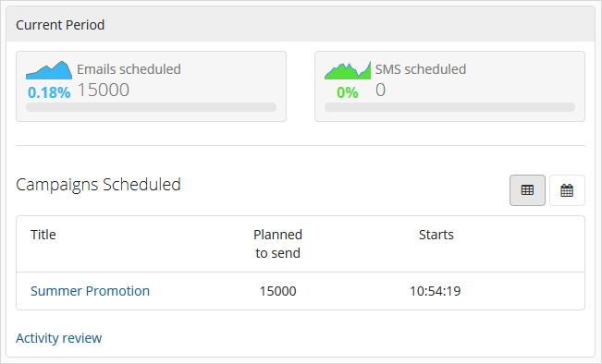Click the Emails scheduled progress bar

click(151, 107)
